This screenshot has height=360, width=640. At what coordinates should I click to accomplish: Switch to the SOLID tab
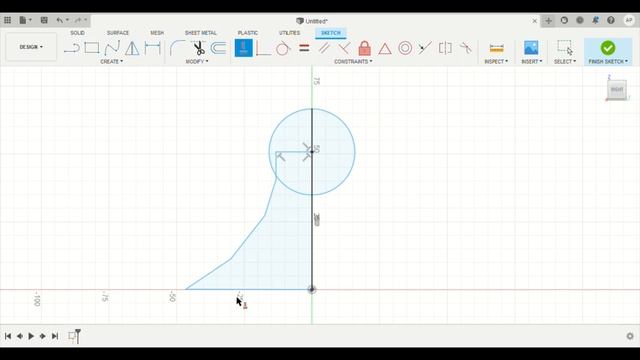tap(77, 33)
